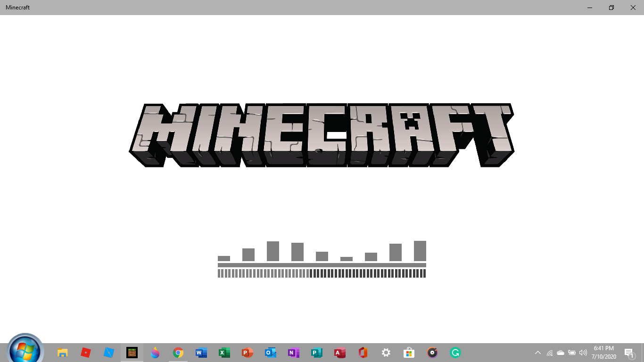Open Windows Settings gear icon

point(386,353)
